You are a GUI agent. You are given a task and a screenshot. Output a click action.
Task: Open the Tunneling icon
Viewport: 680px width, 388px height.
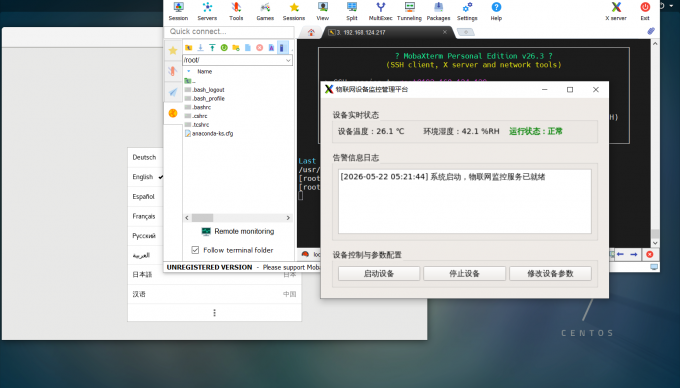(x=409, y=11)
